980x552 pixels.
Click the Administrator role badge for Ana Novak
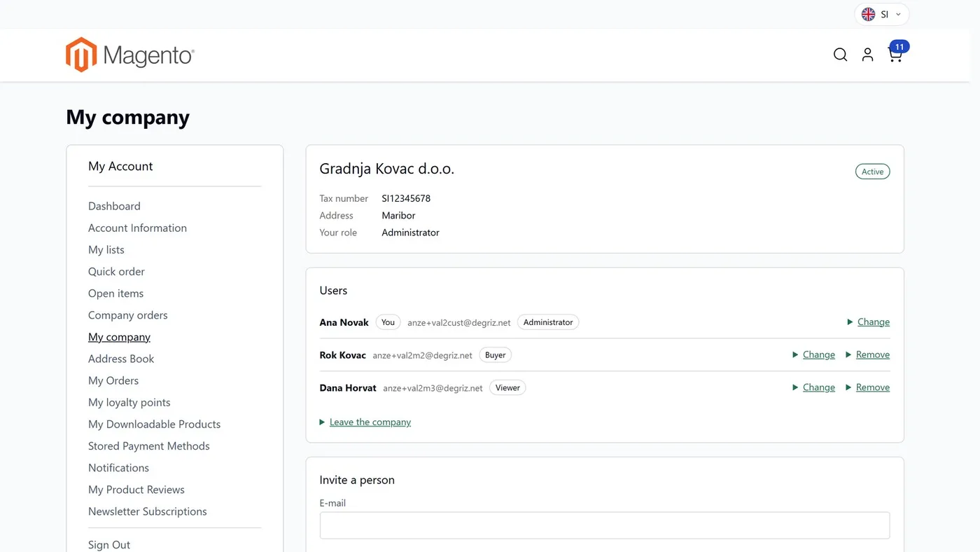(548, 322)
